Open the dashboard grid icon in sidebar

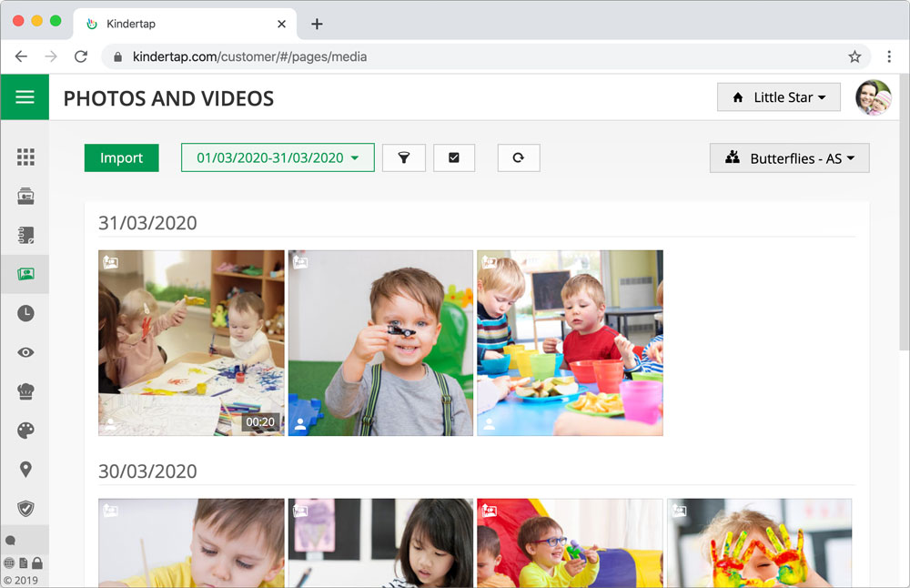pyautogui.click(x=25, y=157)
